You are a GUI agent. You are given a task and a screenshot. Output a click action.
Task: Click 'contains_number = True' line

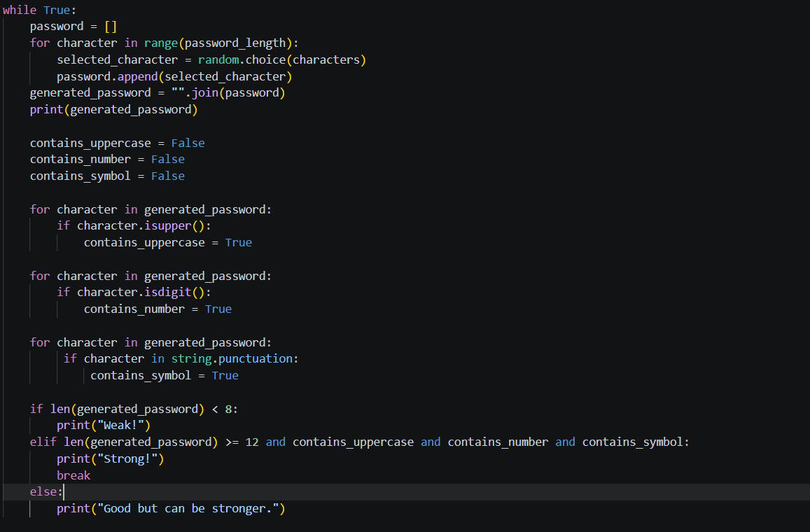pyautogui.click(x=158, y=309)
